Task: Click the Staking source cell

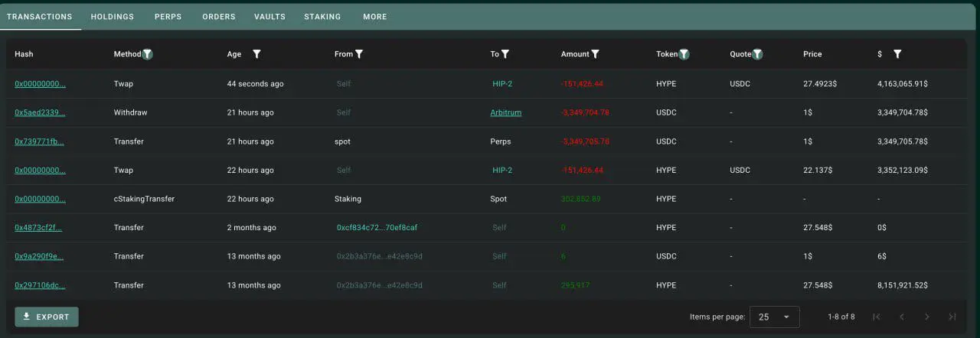Action: tap(348, 199)
